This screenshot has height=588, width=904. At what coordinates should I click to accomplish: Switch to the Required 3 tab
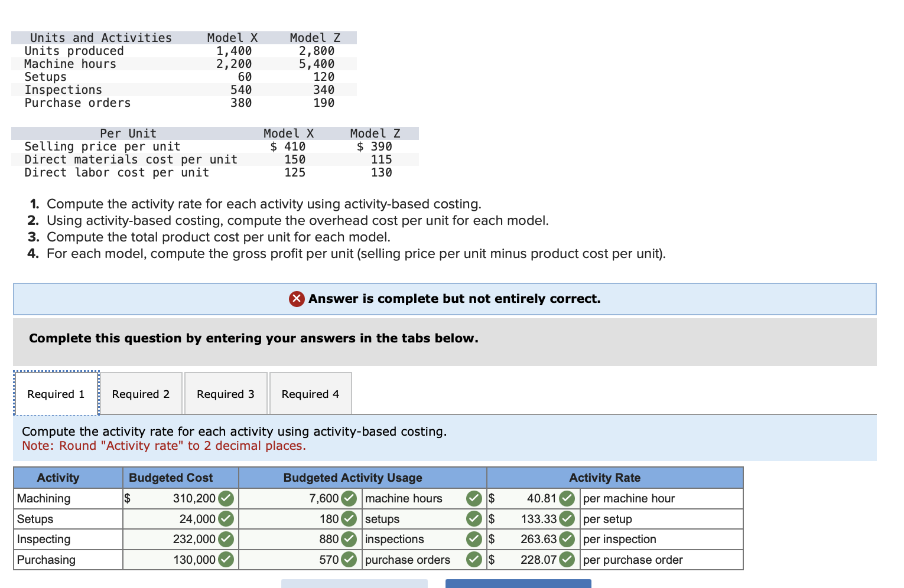[226, 394]
